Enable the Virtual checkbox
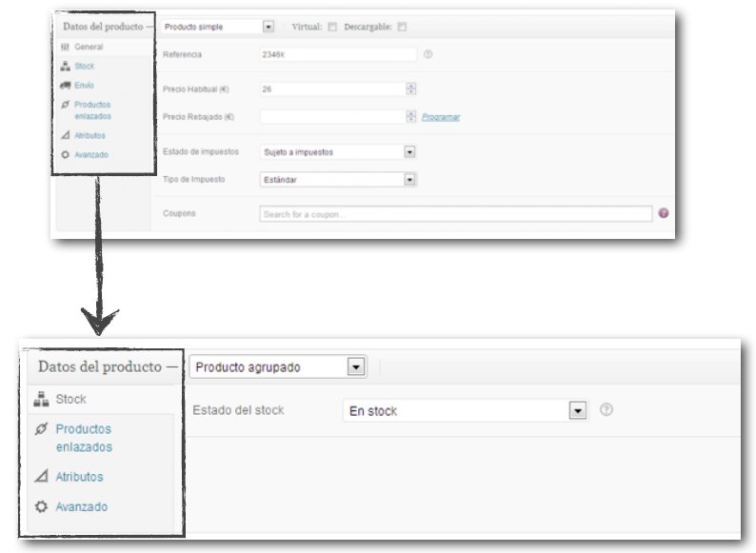 (x=332, y=27)
